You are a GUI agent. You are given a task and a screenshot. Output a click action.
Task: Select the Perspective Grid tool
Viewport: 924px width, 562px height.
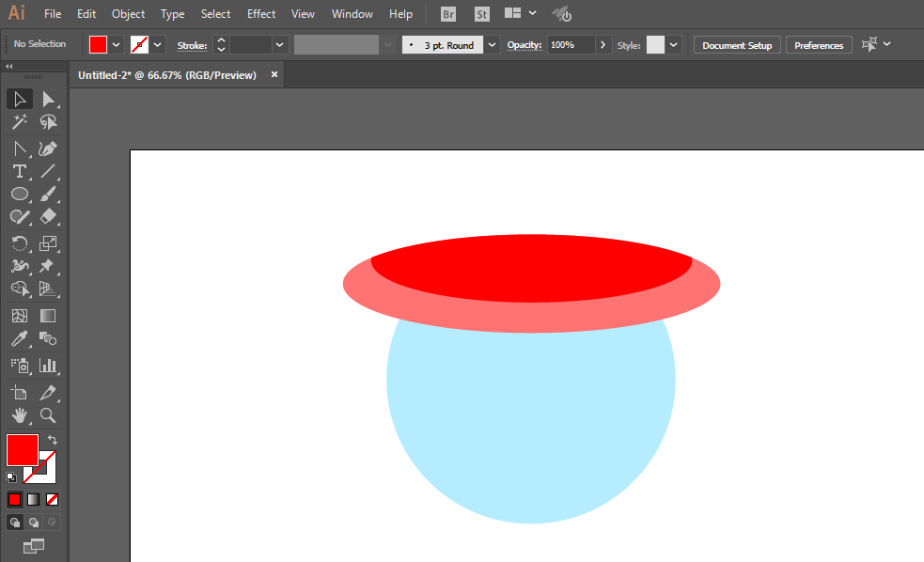pos(48,289)
